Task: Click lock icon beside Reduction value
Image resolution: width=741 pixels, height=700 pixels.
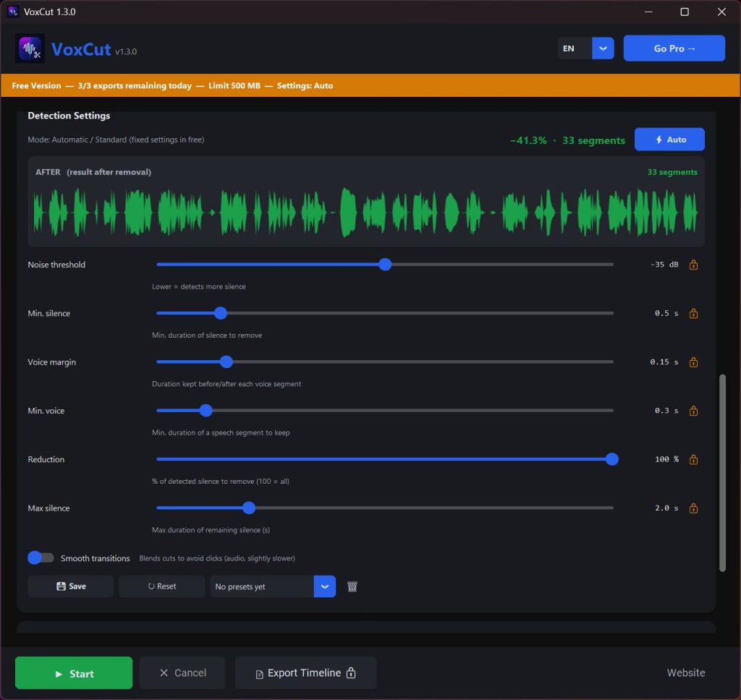Action: 693,459
